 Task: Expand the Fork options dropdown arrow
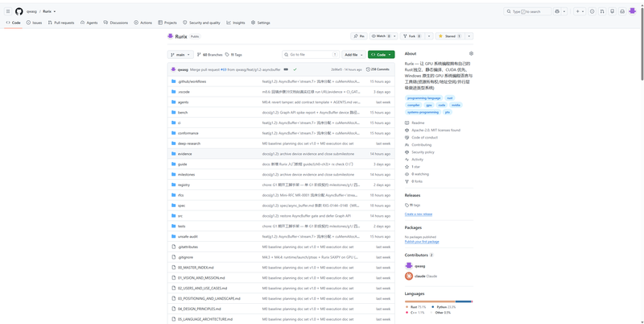pyautogui.click(x=429, y=36)
